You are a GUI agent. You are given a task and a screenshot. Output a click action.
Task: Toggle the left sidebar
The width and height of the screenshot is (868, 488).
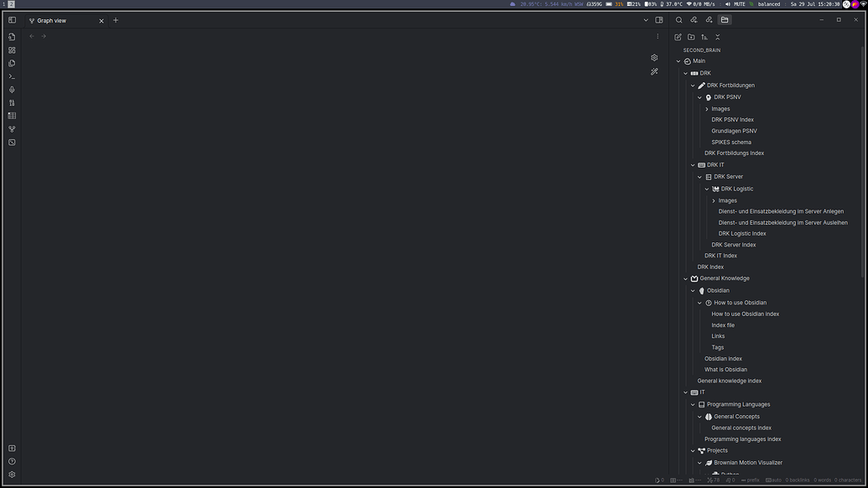coord(12,20)
